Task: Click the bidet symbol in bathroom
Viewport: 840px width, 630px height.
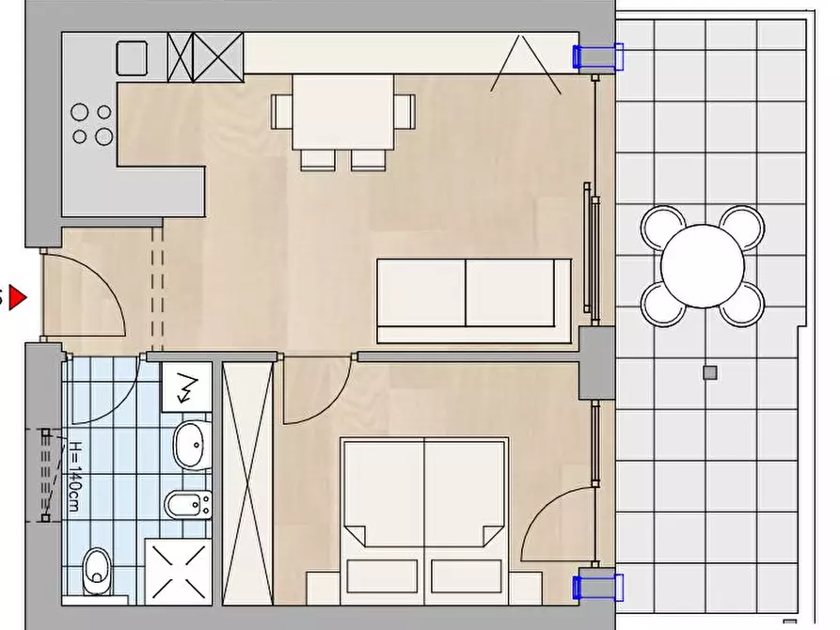Action: [188, 504]
